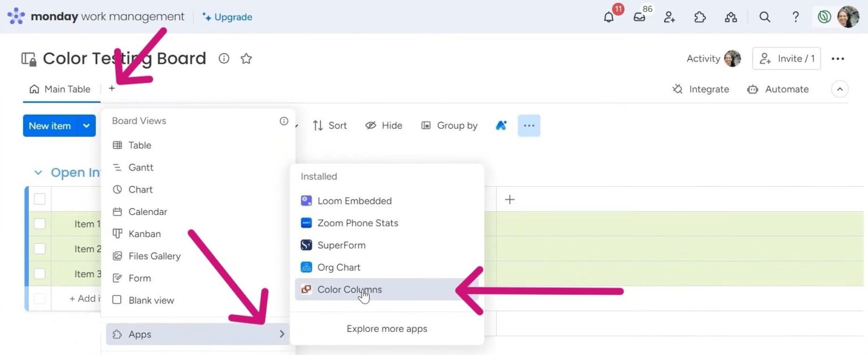The width and height of the screenshot is (868, 355).
Task: Click the Explore more apps link
Action: (x=387, y=328)
